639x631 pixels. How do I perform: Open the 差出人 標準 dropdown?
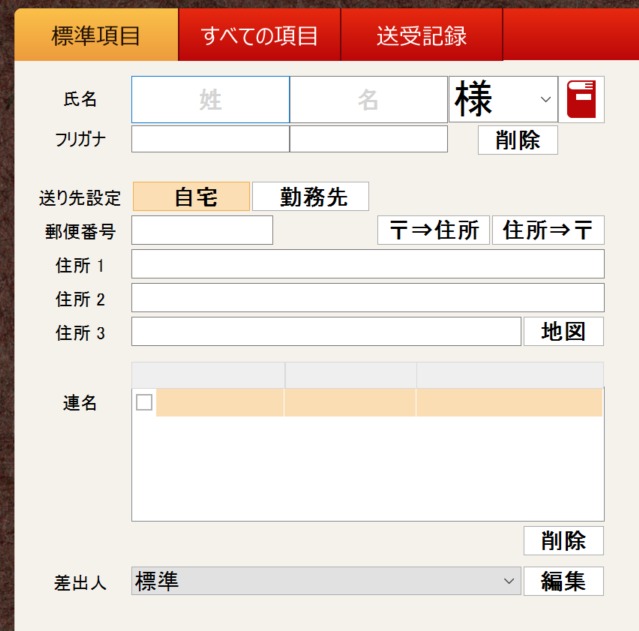pos(326,581)
